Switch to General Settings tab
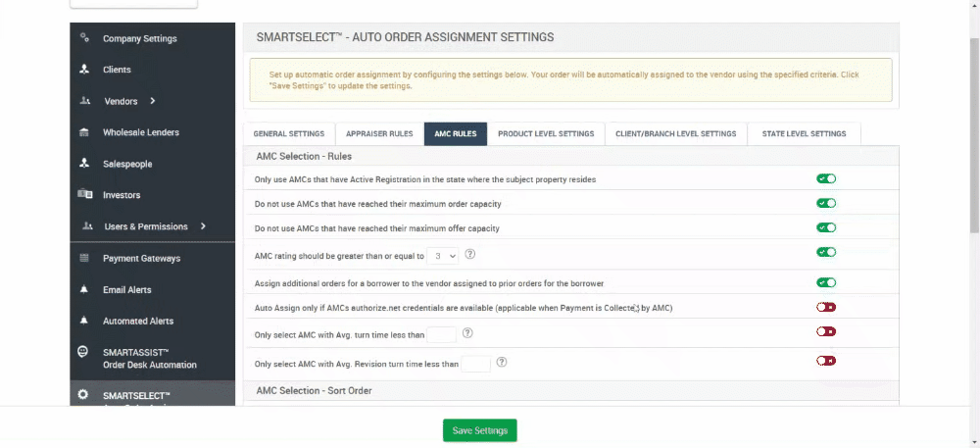 (289, 133)
